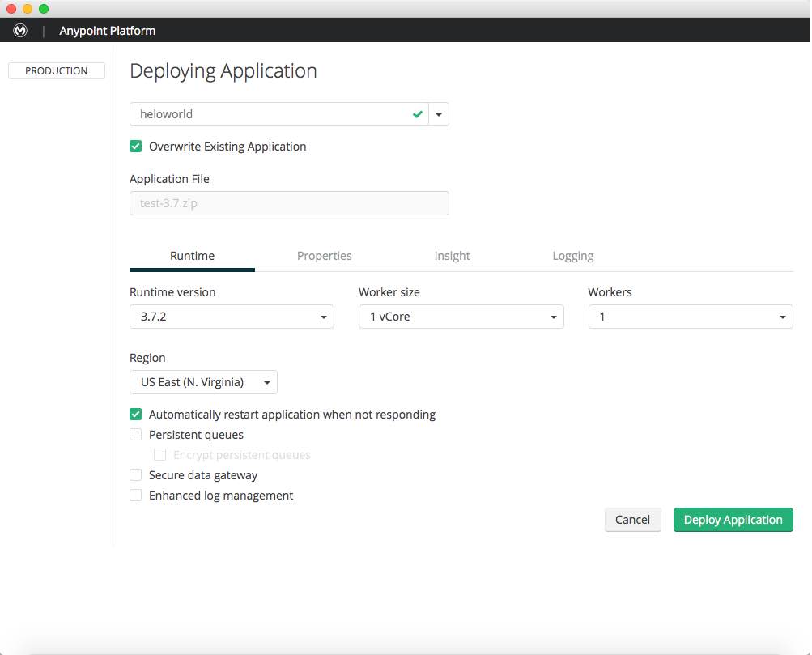Enable Persistent queues checkbox
812x655 pixels.
pyautogui.click(x=136, y=435)
